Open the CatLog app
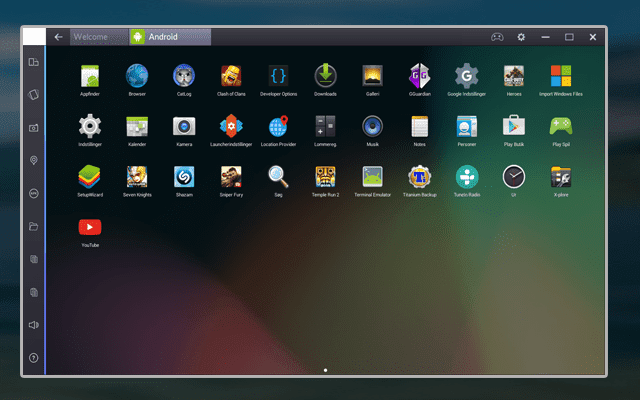This screenshot has height=400, width=640. [x=184, y=76]
